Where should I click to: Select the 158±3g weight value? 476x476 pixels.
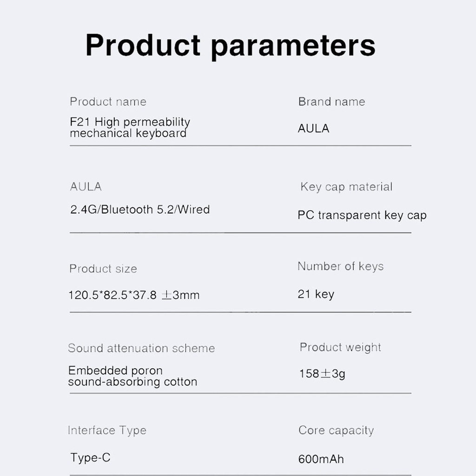pyautogui.click(x=322, y=374)
